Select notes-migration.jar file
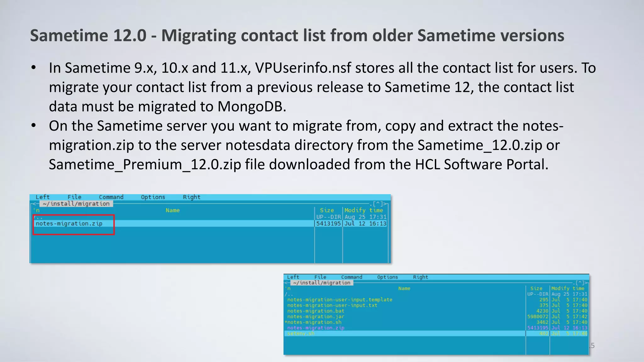644x362 pixels. coord(316,316)
